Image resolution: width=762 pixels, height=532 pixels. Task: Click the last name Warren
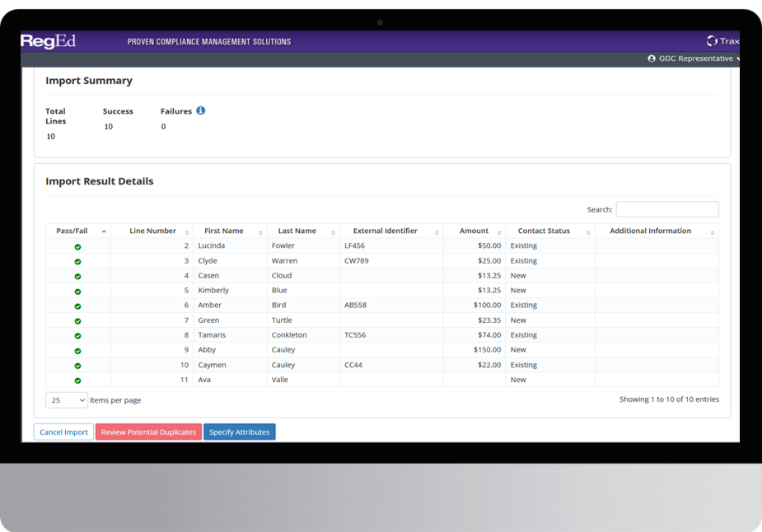pos(284,260)
